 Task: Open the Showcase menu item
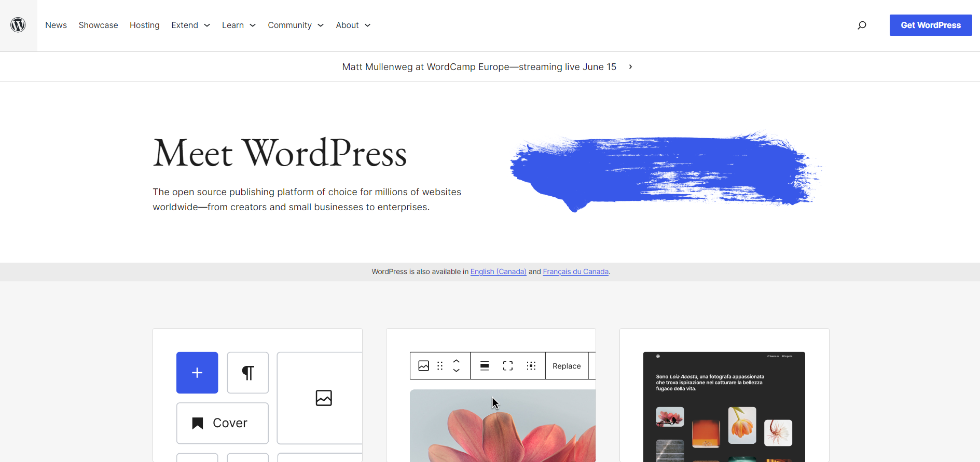pos(99,25)
